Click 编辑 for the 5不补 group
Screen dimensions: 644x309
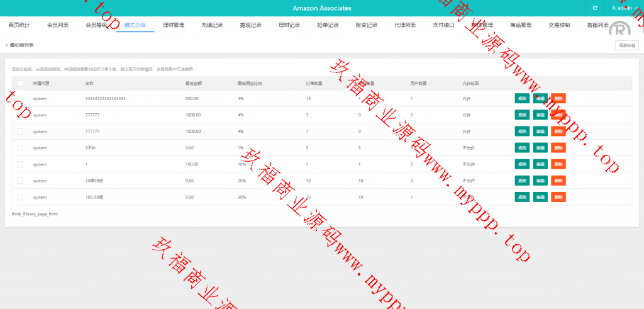tap(540, 148)
